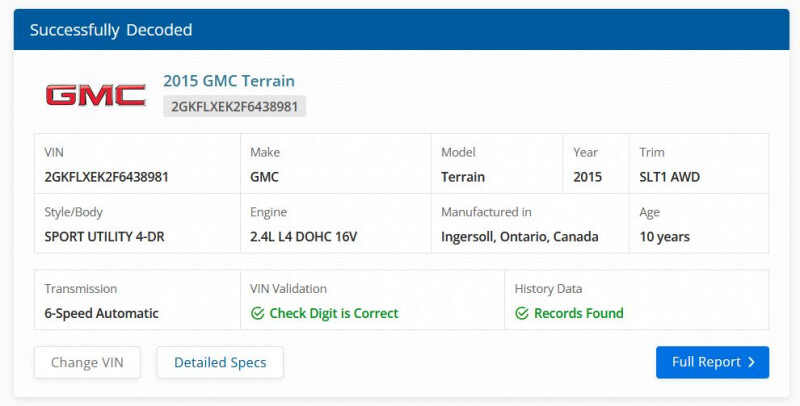Viewport: 800px width, 406px height.
Task: Click the Full Report arrow chevron
Action: click(752, 362)
